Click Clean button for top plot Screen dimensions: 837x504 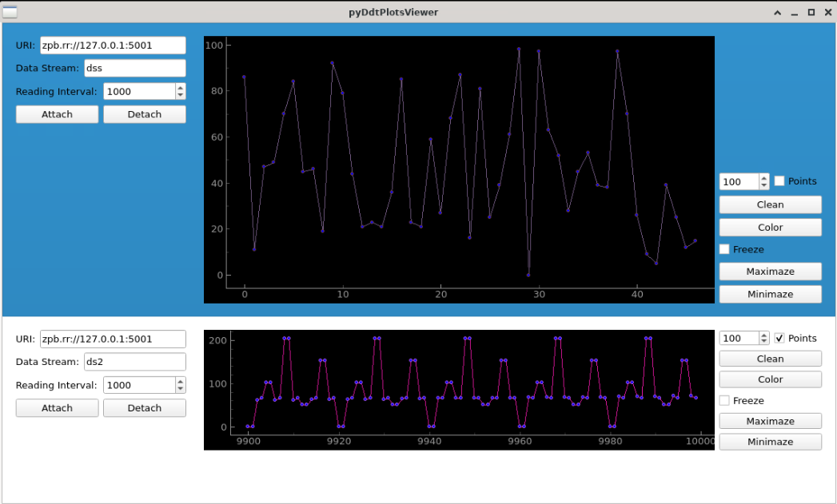click(771, 204)
